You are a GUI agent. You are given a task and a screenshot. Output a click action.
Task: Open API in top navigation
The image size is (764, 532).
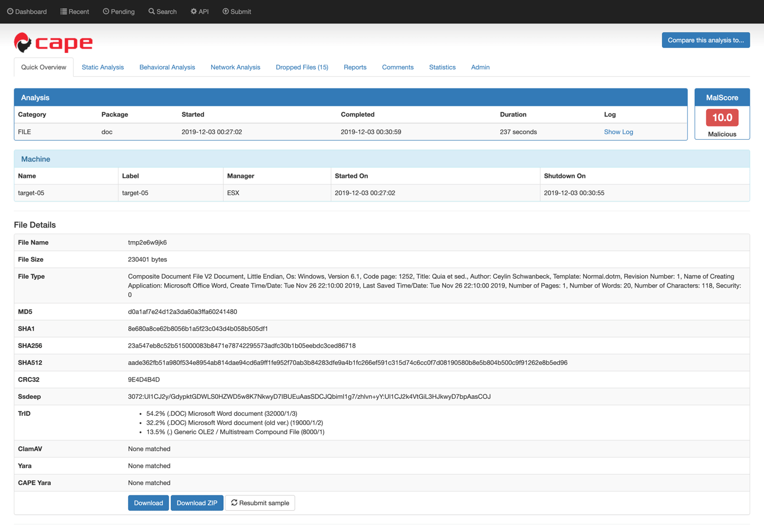pyautogui.click(x=199, y=11)
